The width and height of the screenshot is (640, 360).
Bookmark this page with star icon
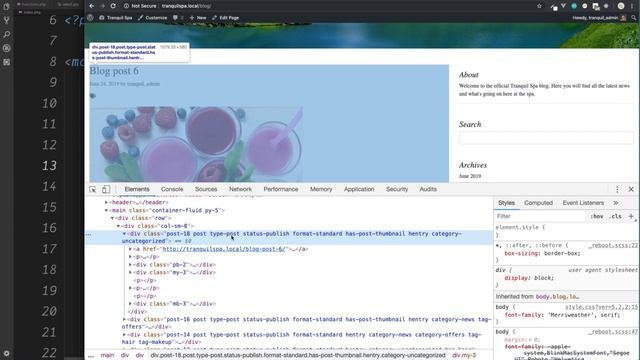tap(539, 6)
